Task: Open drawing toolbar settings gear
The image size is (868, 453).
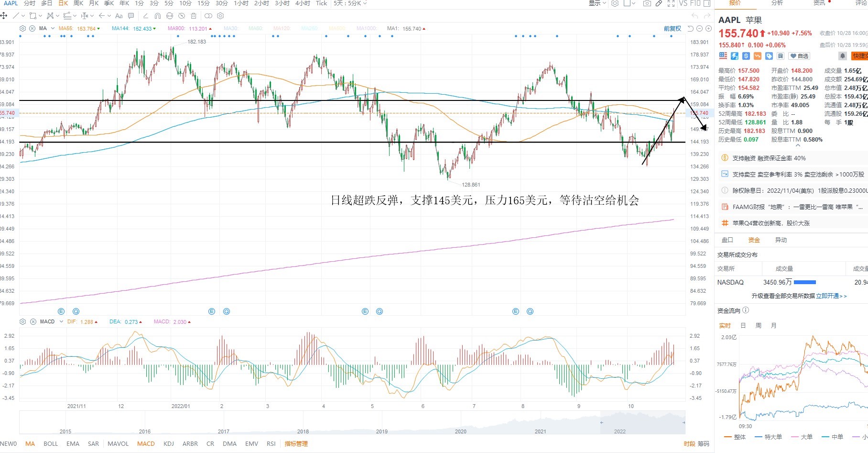Action: (220, 16)
